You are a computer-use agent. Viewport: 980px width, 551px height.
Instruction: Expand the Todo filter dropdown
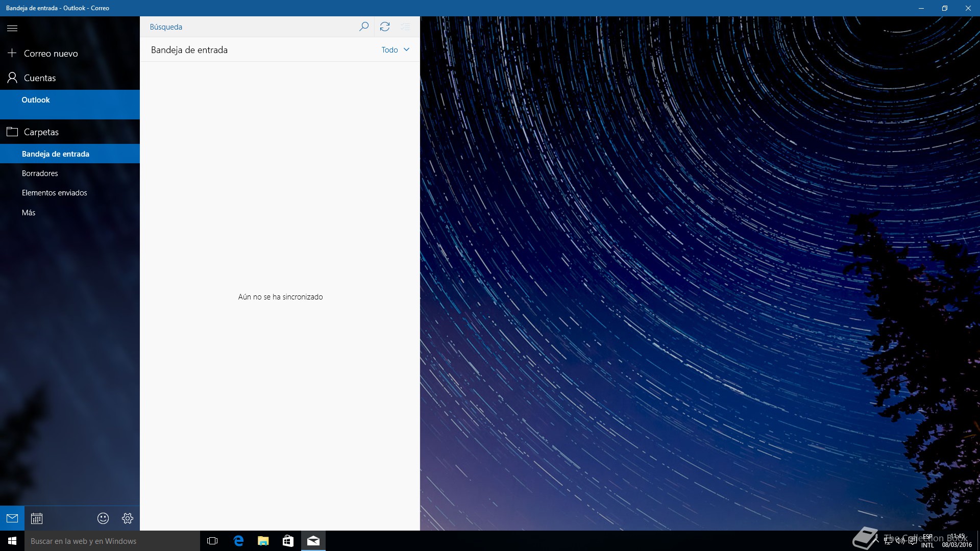(396, 49)
